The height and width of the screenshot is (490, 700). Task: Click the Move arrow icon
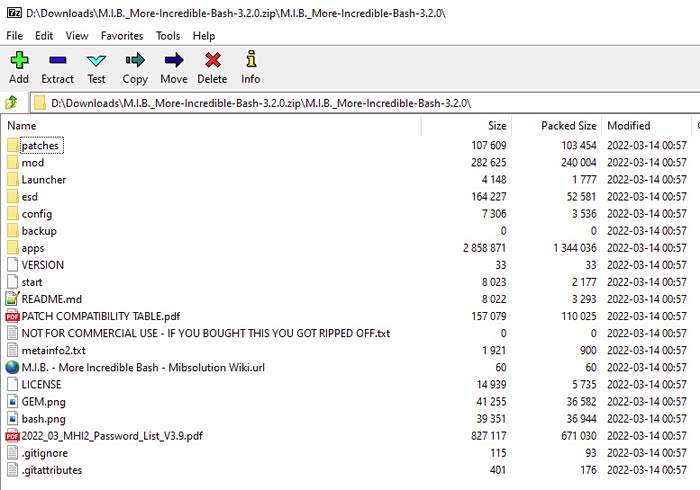(x=173, y=61)
